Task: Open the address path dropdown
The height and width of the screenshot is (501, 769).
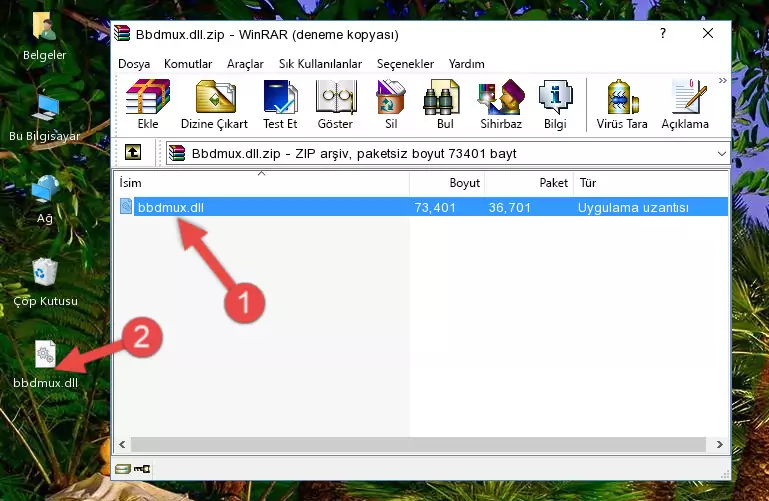Action: [x=721, y=153]
